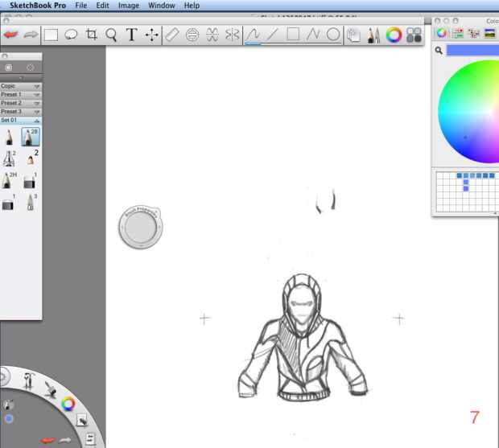Select the Rectangle shape tool

pos(293,34)
